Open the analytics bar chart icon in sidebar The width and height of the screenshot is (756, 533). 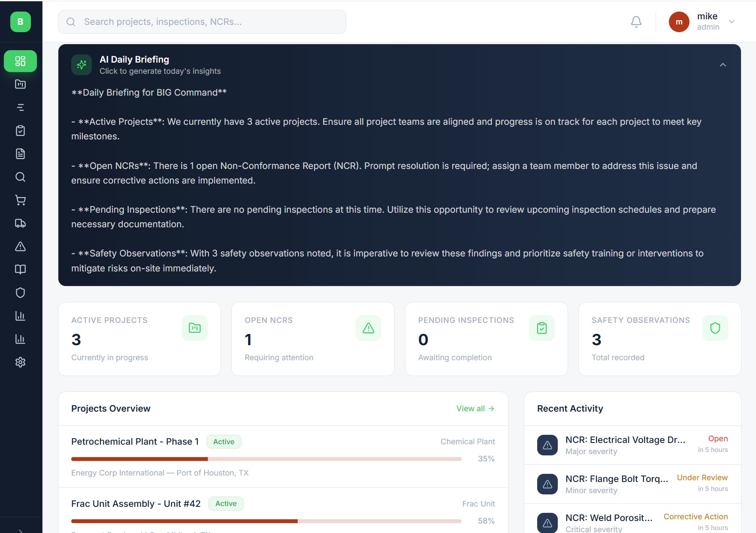20,316
